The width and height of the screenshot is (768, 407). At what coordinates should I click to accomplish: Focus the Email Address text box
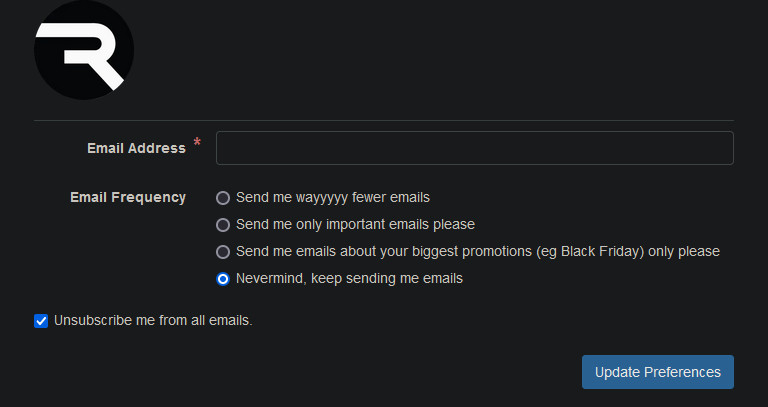click(x=475, y=148)
